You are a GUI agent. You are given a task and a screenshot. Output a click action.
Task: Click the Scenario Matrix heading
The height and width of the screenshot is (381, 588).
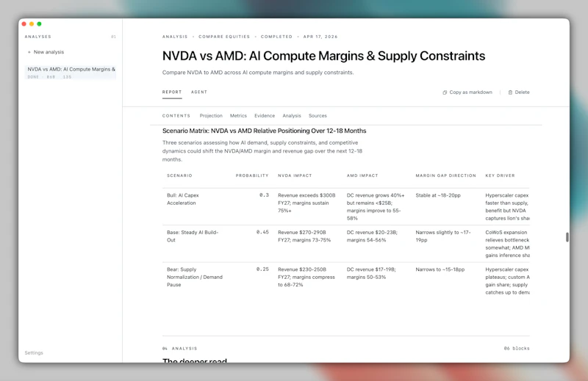(x=264, y=131)
